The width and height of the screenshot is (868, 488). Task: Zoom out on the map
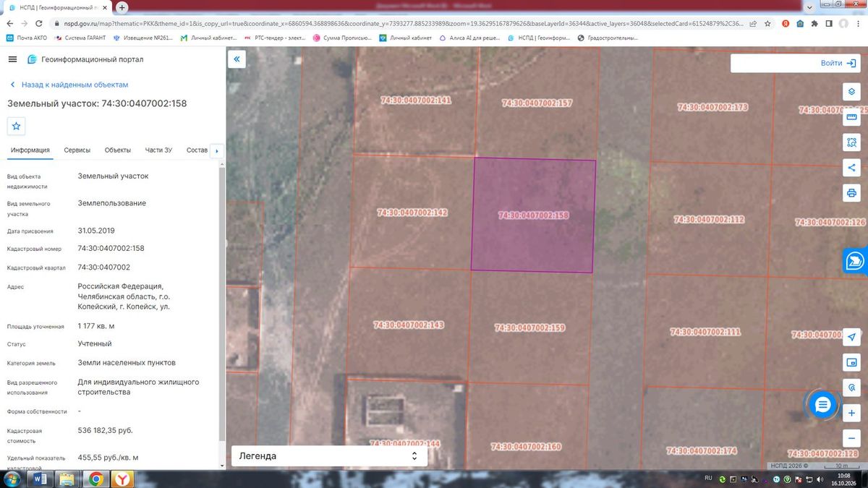pyautogui.click(x=851, y=438)
